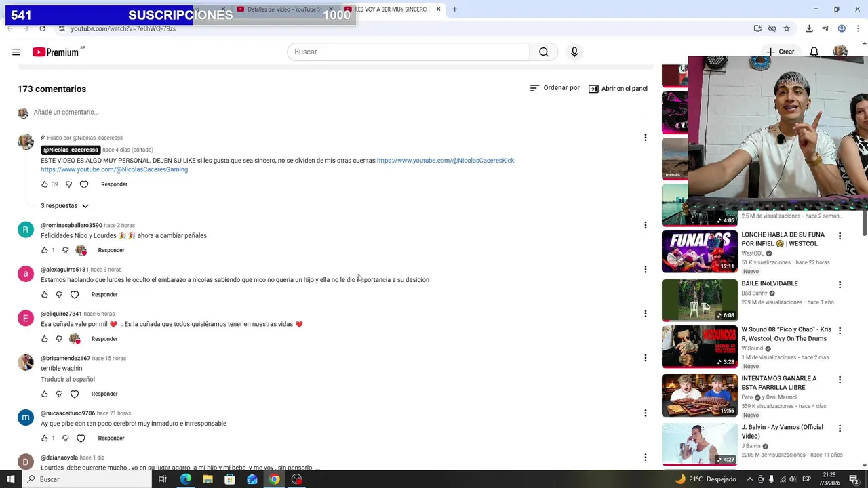Open options for eliquiroz7341's comment
Image resolution: width=868 pixels, height=488 pixels.
coord(645,313)
